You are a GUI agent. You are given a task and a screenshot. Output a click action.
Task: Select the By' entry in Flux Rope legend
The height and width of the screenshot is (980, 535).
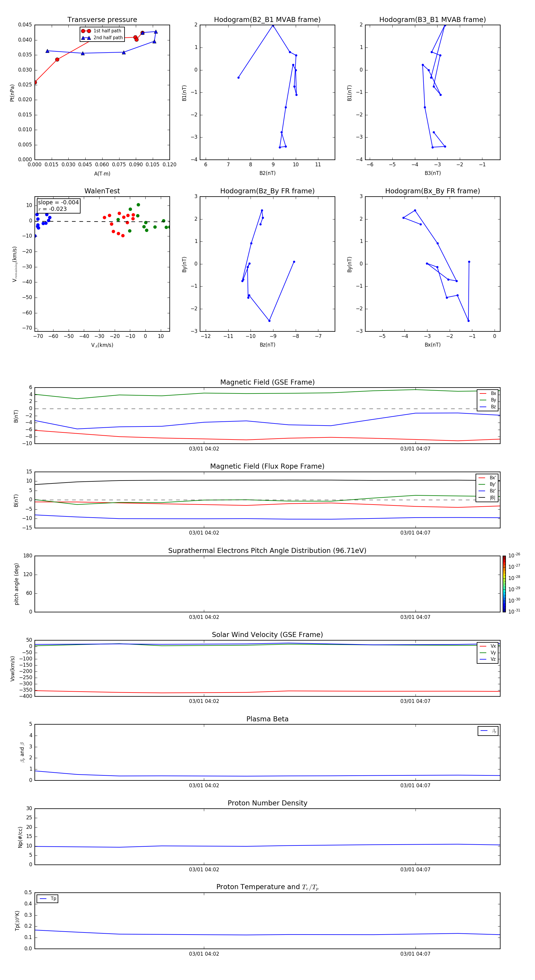click(x=487, y=484)
